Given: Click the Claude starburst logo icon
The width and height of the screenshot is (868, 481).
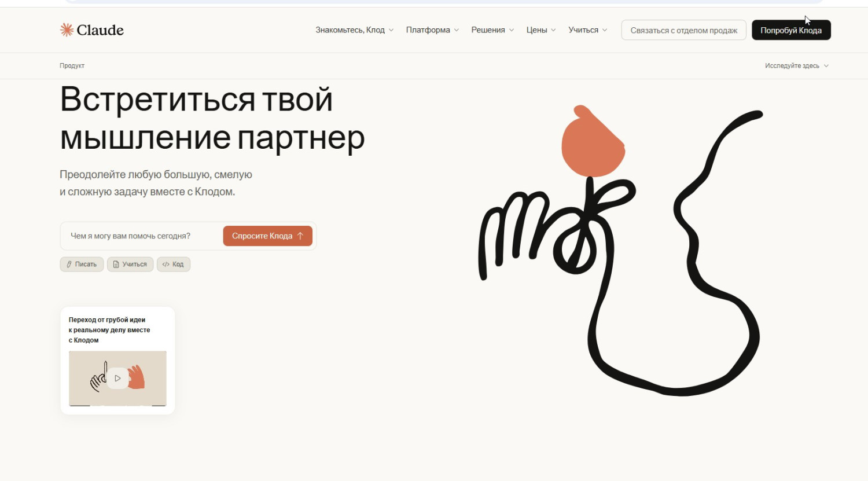Looking at the screenshot, I should [67, 30].
